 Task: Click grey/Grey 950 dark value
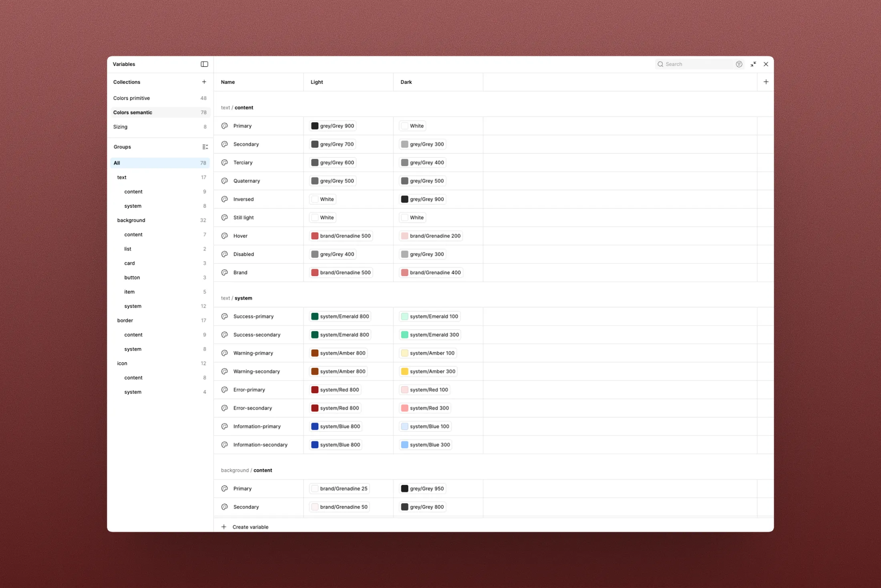422,489
